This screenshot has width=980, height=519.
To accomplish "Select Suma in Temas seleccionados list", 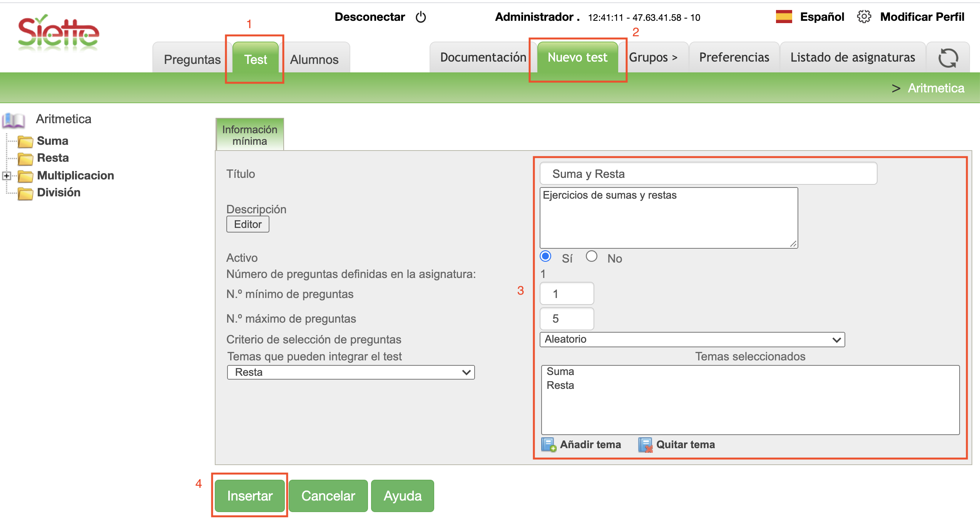I will [560, 372].
